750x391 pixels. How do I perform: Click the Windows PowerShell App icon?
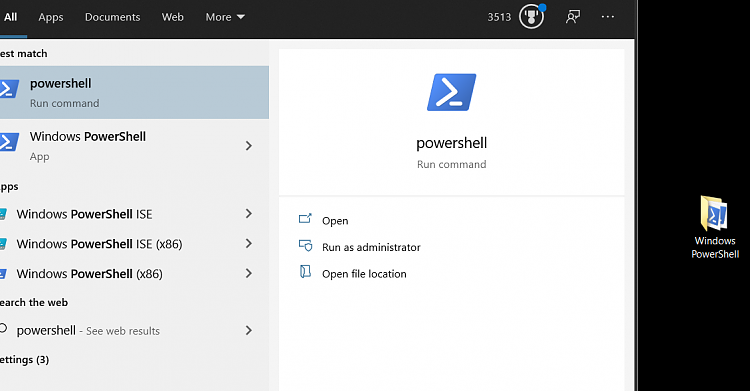(9, 142)
